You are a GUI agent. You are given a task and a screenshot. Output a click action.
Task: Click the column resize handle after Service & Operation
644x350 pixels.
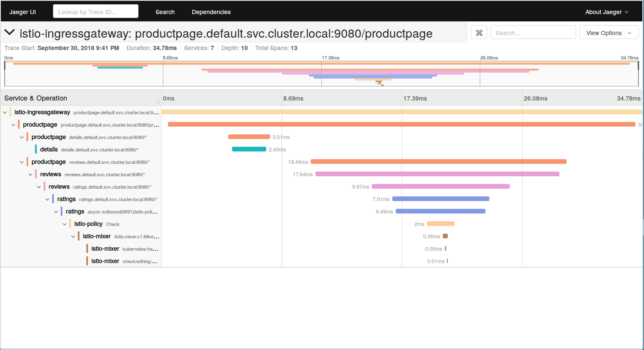[x=158, y=101]
